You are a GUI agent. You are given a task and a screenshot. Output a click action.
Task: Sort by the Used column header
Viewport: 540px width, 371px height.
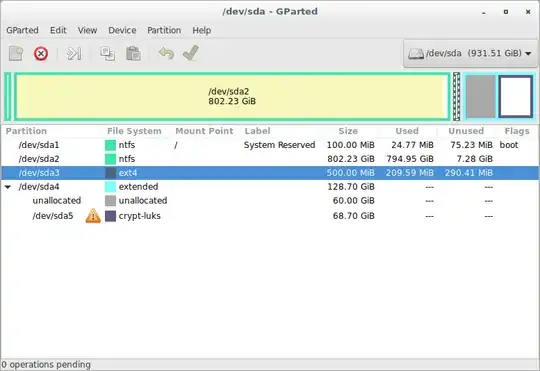407,131
